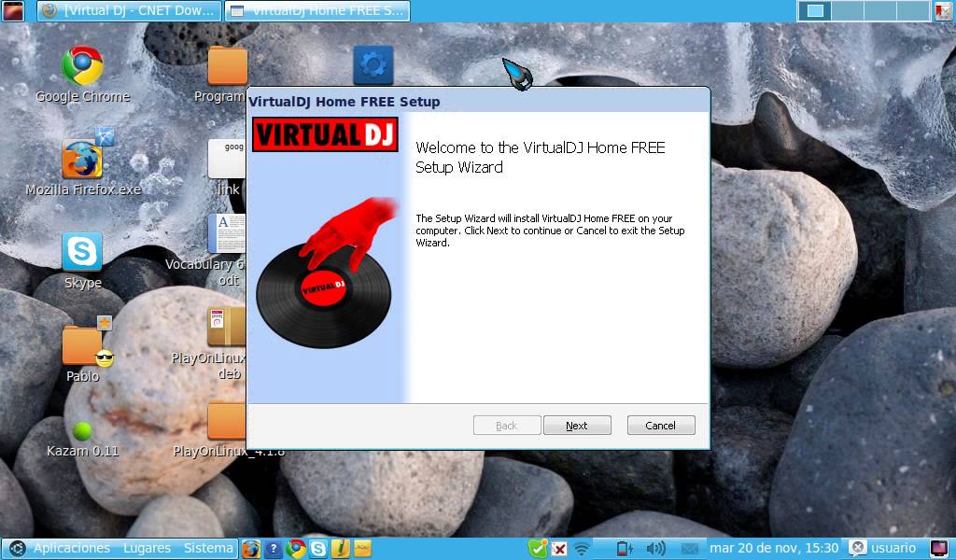
Task: Select the blue gear desktop icon
Action: pyautogui.click(x=373, y=64)
